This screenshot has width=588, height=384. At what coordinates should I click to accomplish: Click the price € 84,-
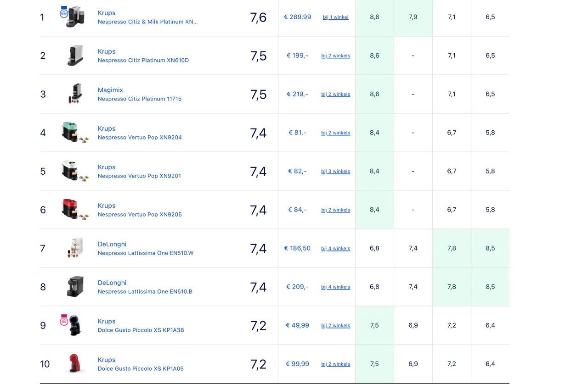[x=297, y=210]
